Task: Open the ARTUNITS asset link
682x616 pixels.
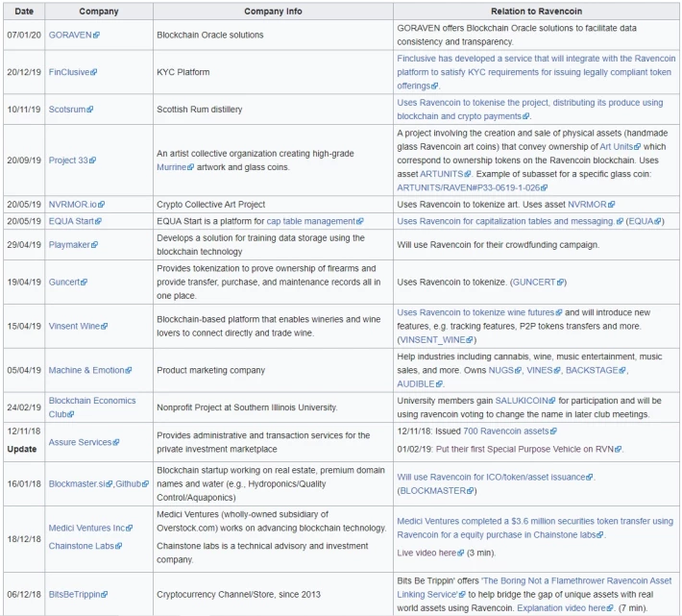Action: 446,174
